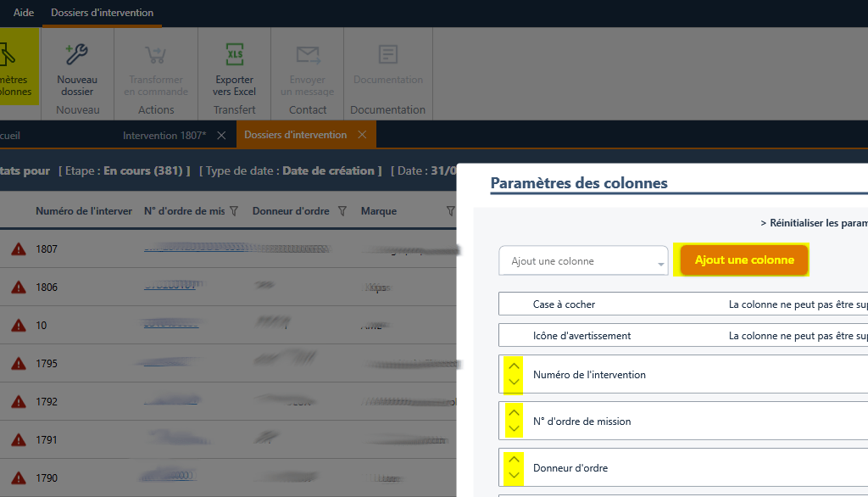The image size is (868, 497).
Task: Filter the Donneur d'ordre column
Action: 342,211
